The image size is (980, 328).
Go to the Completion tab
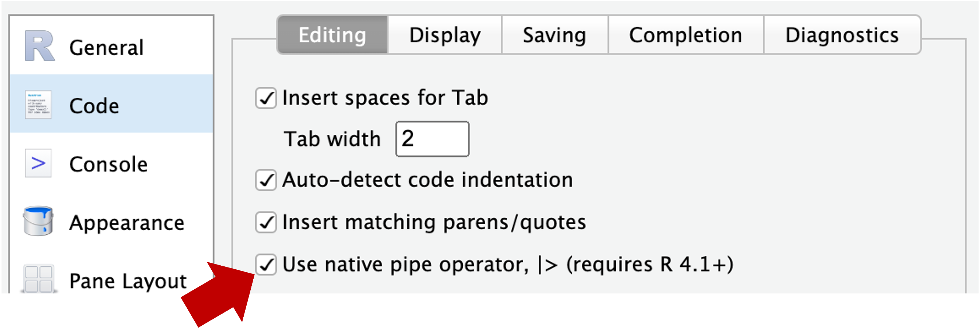tap(685, 35)
